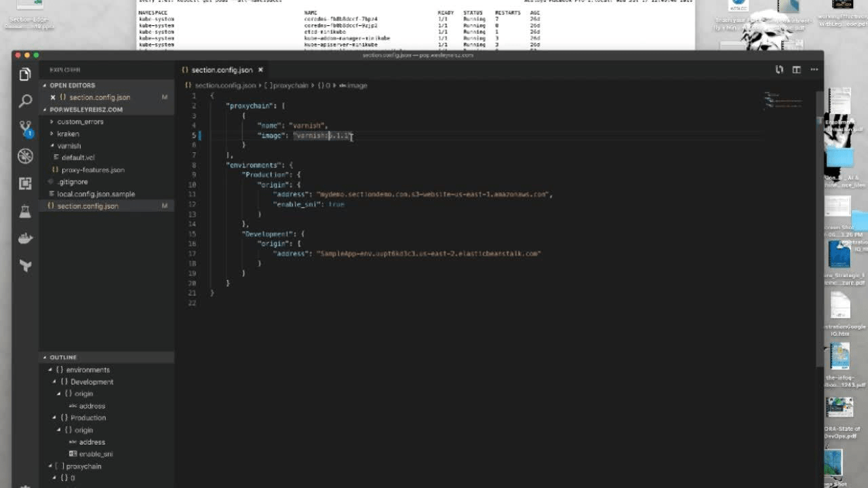Click the amazonaws.com address string
This screenshot has height=488, width=868.
tap(435, 194)
